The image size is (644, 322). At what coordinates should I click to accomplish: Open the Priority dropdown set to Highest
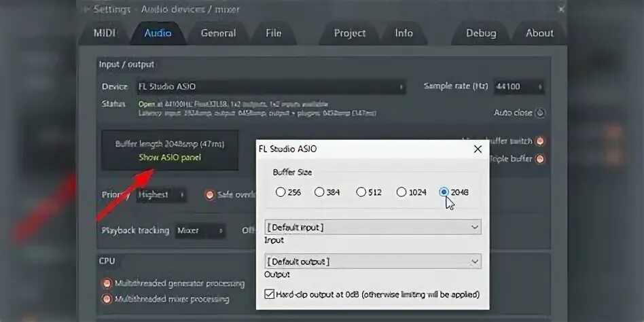[162, 195]
